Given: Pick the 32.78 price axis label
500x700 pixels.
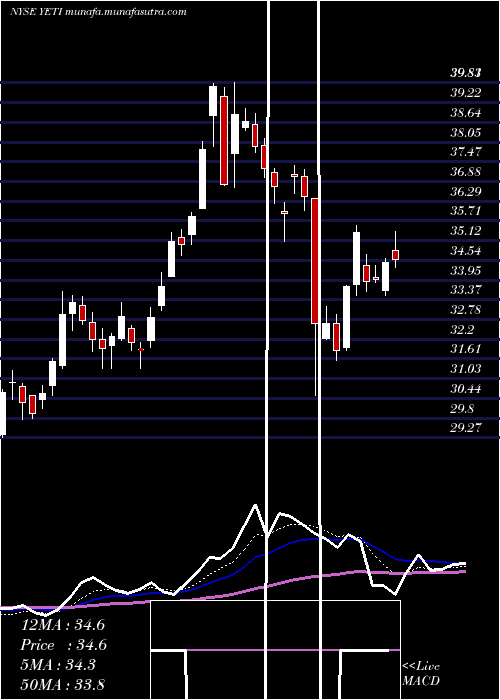Looking at the screenshot, I should [x=465, y=310].
